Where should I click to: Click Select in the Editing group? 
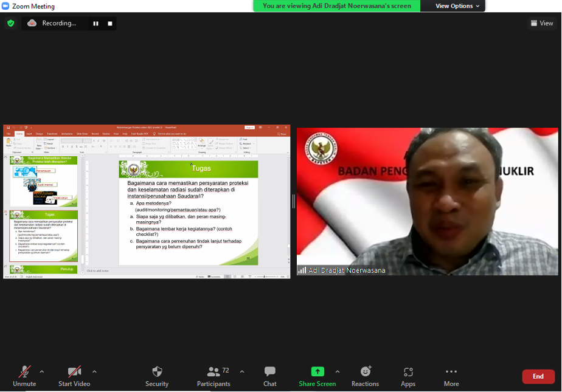pyautogui.click(x=245, y=148)
